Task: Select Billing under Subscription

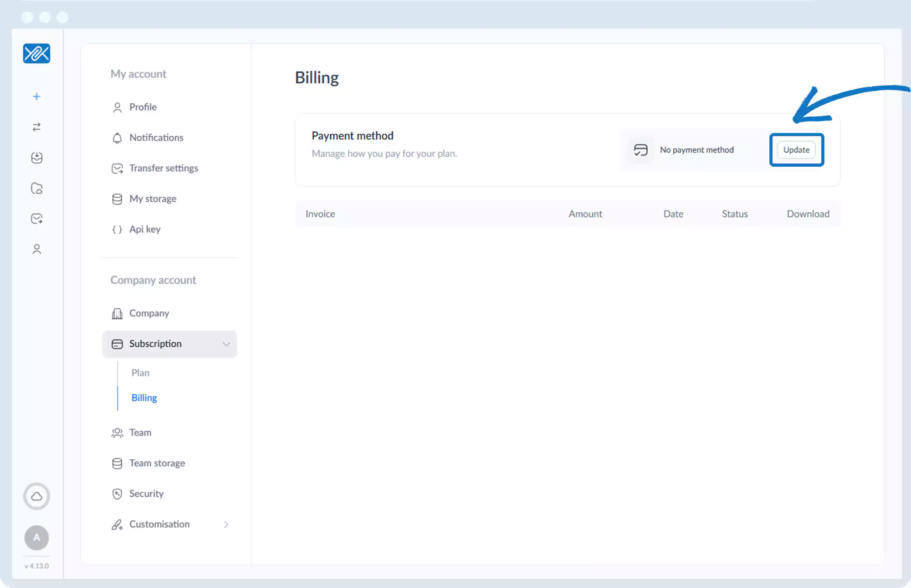Action: (144, 398)
